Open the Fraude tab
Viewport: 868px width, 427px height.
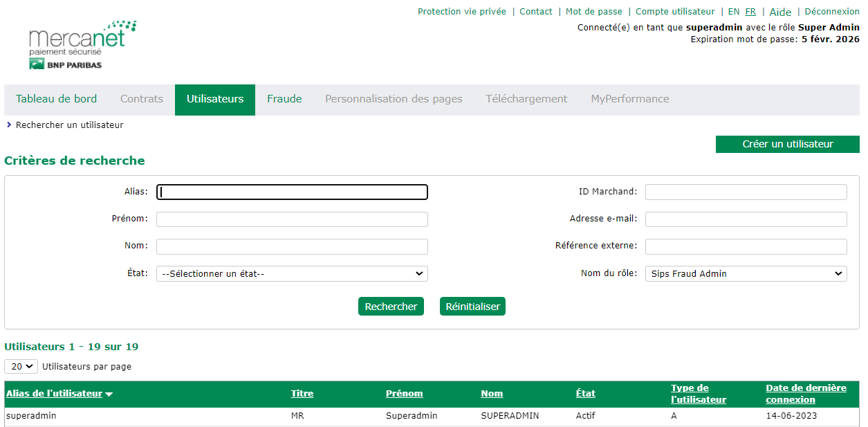[284, 99]
